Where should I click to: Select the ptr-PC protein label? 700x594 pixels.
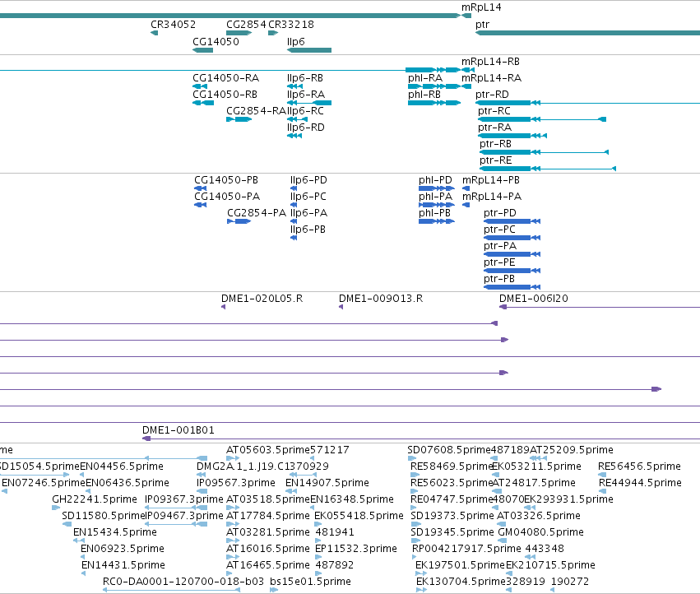click(x=499, y=230)
